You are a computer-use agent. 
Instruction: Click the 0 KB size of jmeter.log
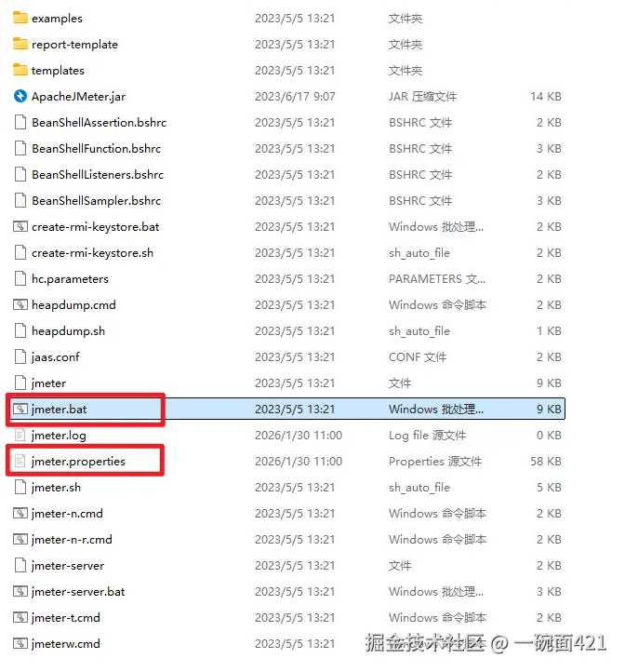[x=549, y=436]
